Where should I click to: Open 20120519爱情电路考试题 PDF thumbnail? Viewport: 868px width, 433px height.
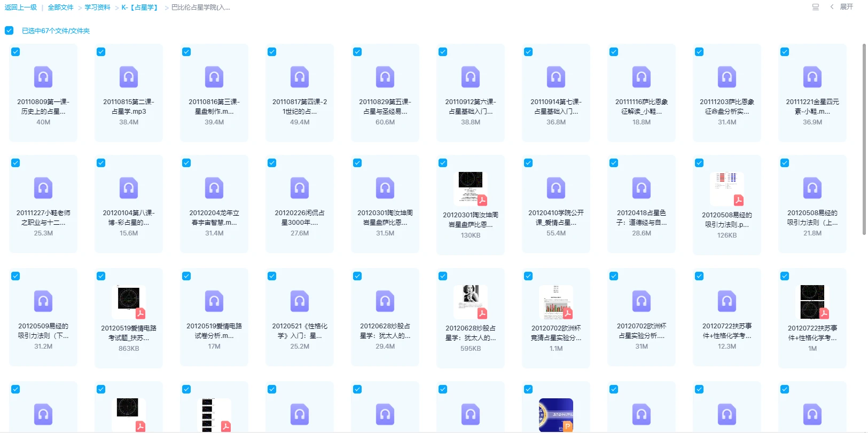point(129,302)
